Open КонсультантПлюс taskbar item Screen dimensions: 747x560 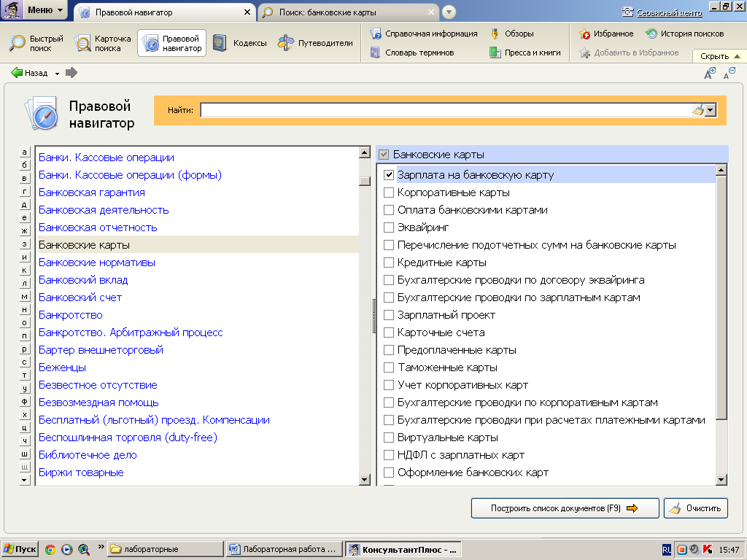coord(403,550)
